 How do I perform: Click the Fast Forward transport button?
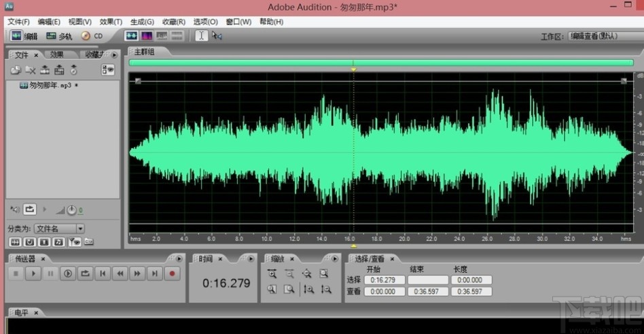coord(138,273)
